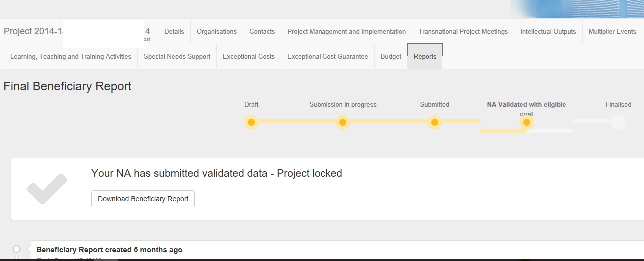This screenshot has width=644, height=261.
Task: Select the NA Validated step dot
Action: 526,122
